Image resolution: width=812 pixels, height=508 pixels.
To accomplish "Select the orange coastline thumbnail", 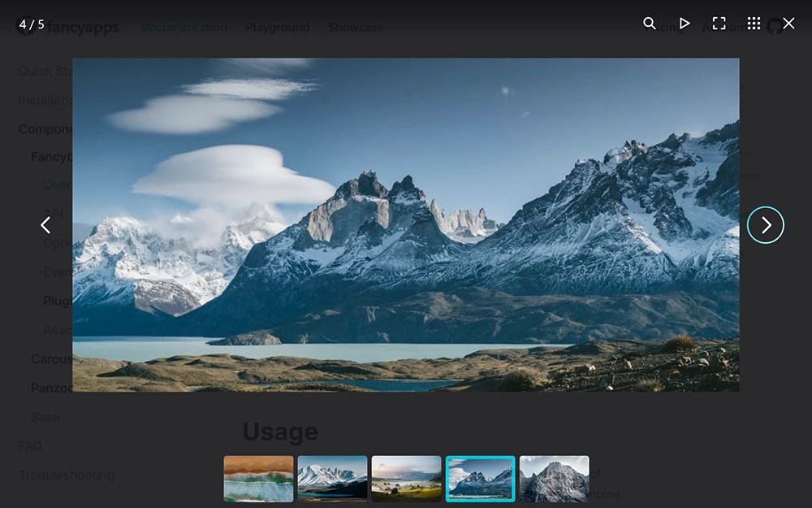I will pyautogui.click(x=258, y=479).
